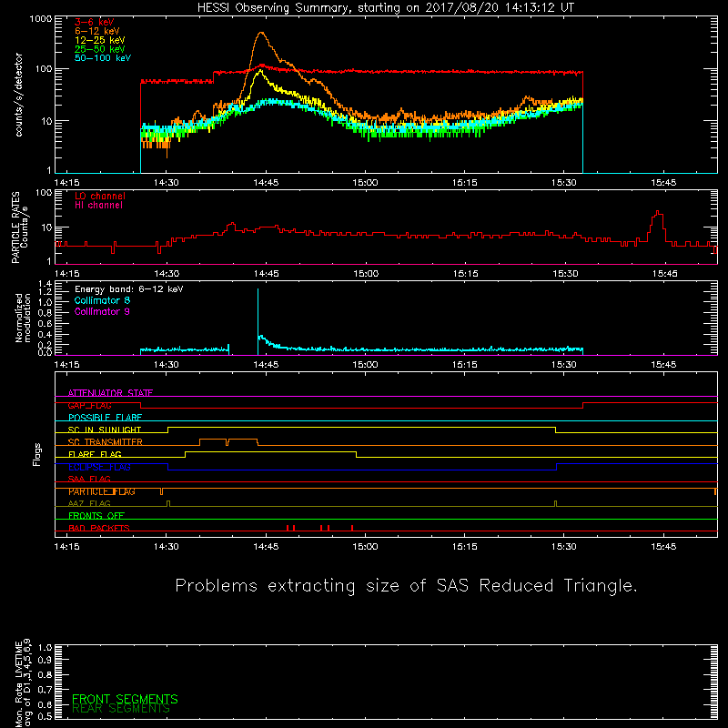The width and height of the screenshot is (728, 728).
Task: Click the ATTENUATOR_STATE flag label
Action: [x=110, y=393]
